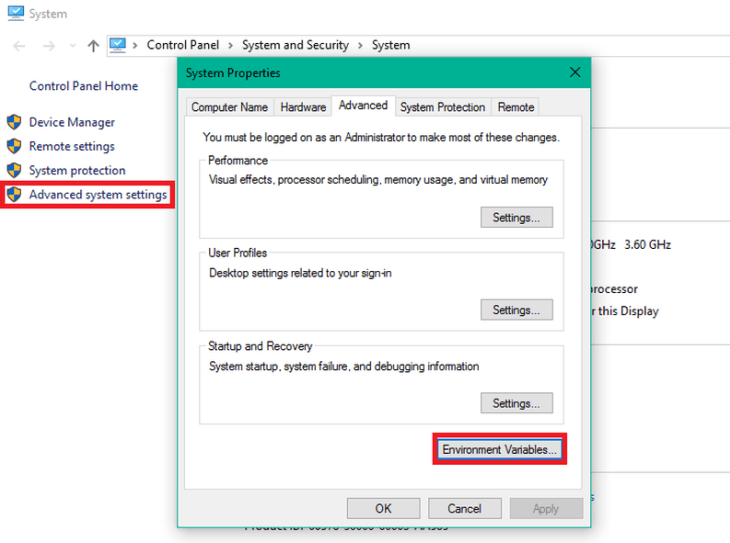Click the computer icon in address bar

click(118, 45)
